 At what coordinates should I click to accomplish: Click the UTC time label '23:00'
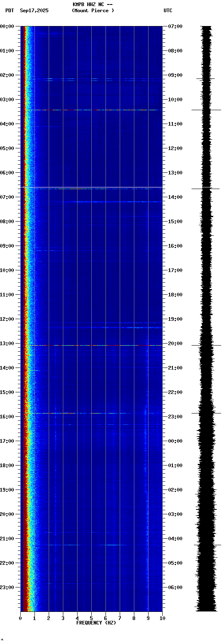(x=175, y=417)
